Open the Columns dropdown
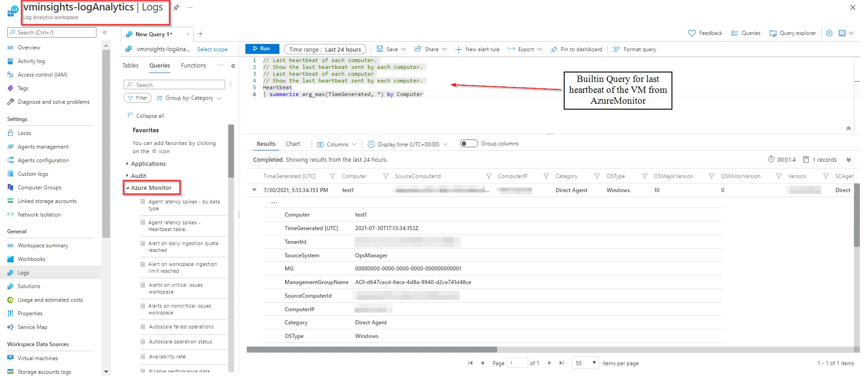Viewport: 868px width, 376px height. (337, 145)
